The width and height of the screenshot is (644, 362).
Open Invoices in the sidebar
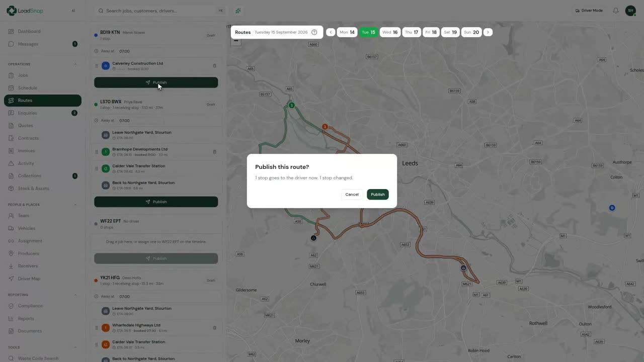[43, 151]
